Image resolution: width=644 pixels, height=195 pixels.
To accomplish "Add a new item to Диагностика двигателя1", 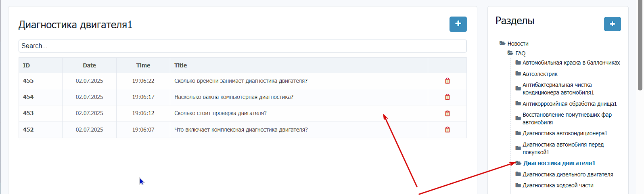I will click(x=458, y=24).
